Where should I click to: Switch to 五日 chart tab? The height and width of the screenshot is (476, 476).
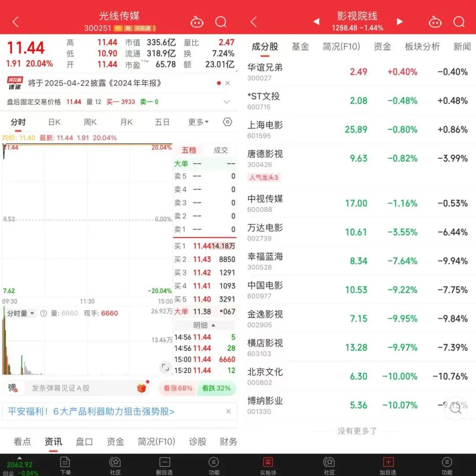click(x=162, y=122)
